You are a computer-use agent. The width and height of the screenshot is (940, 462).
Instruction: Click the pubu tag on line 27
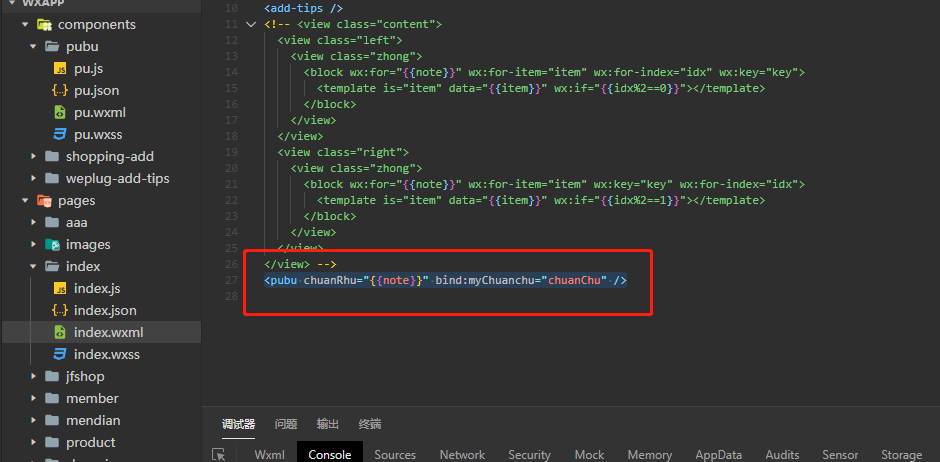(284, 280)
